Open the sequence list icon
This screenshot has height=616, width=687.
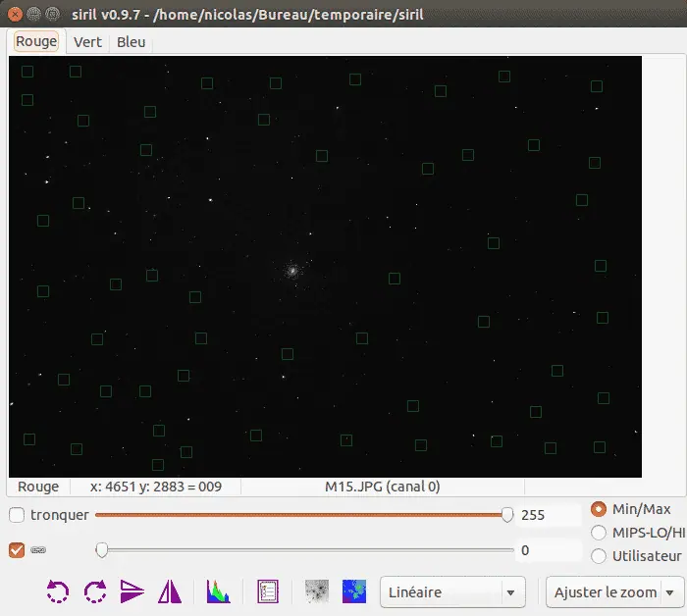click(268, 591)
